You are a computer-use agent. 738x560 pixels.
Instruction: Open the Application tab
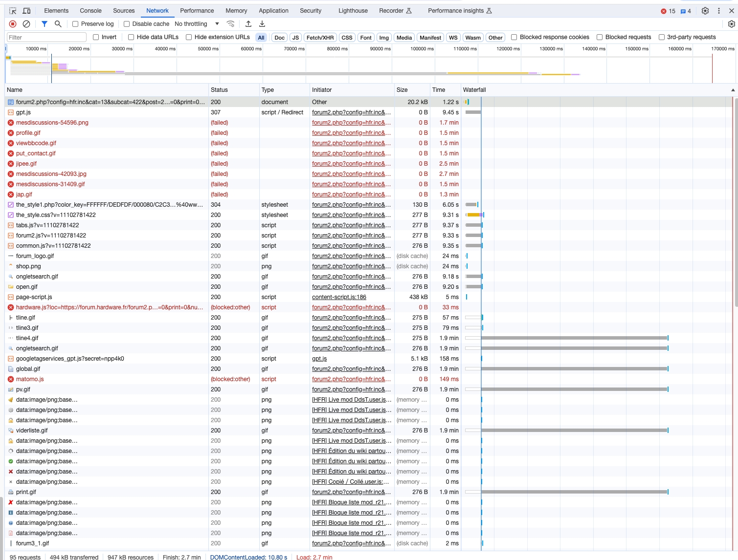(x=273, y=11)
